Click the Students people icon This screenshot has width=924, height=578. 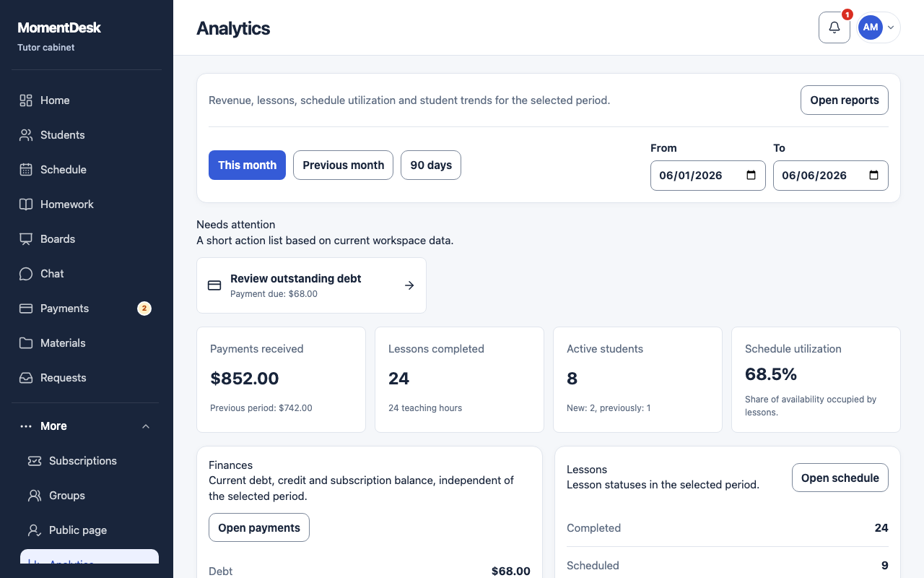(x=26, y=135)
